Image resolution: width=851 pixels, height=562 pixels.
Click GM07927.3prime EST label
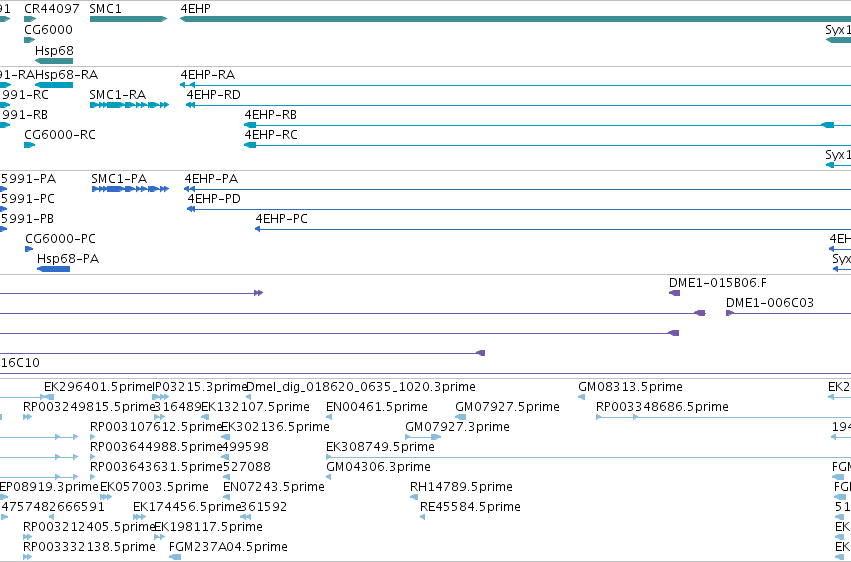pyautogui.click(x=458, y=427)
